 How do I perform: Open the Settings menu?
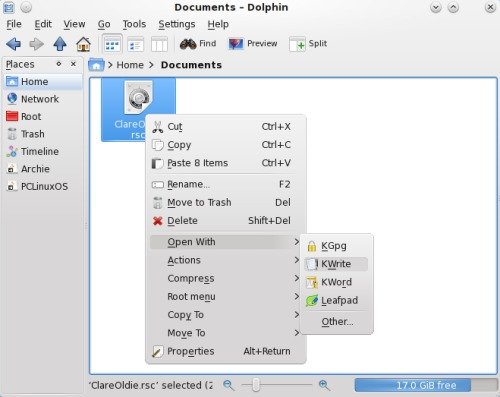177,24
